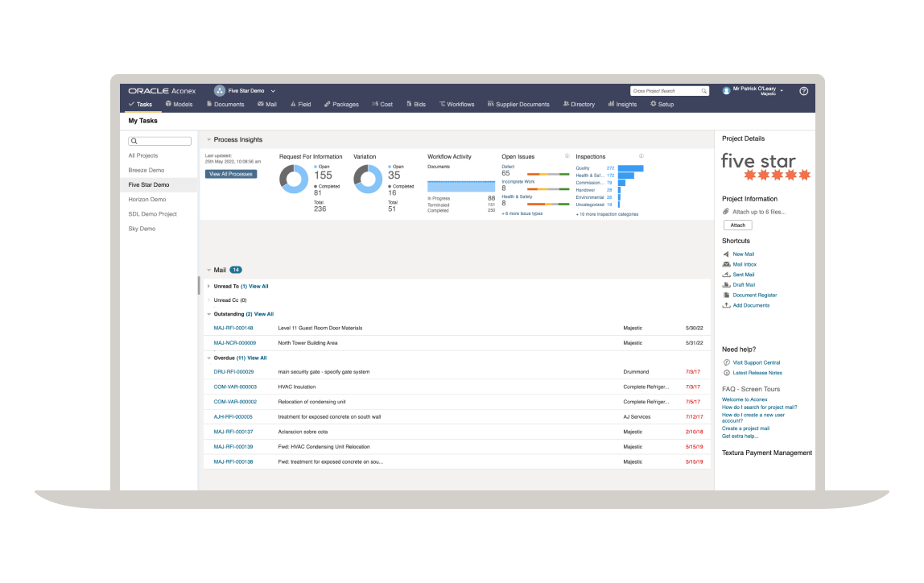Viewport: 924px width, 583px height.
Task: Click the project group icon beside Five Star Demo
Action: (219, 91)
